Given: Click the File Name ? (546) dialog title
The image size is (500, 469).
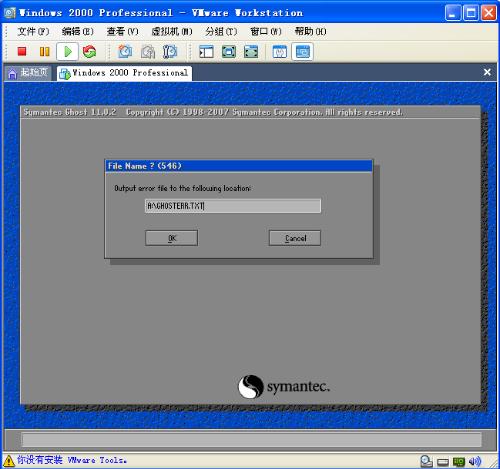Looking at the screenshot, I should [x=145, y=166].
